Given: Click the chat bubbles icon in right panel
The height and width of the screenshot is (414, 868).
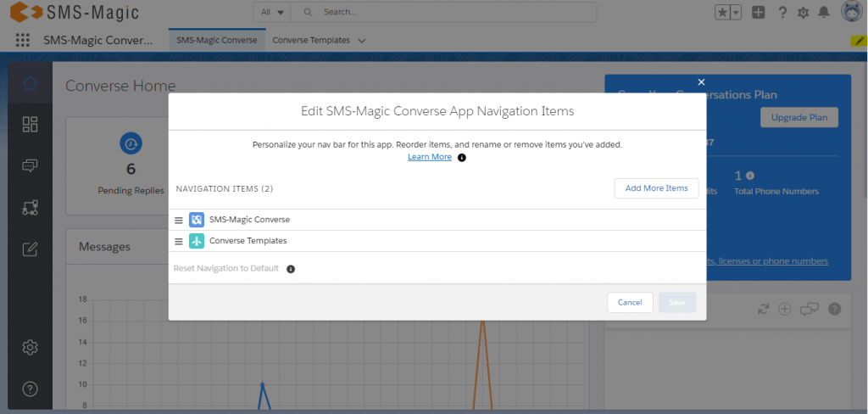Looking at the screenshot, I should [x=810, y=310].
